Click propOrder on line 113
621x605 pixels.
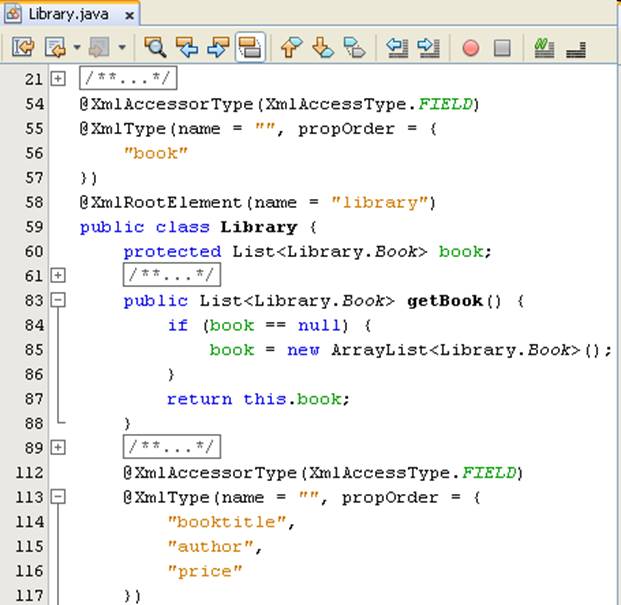point(390,498)
